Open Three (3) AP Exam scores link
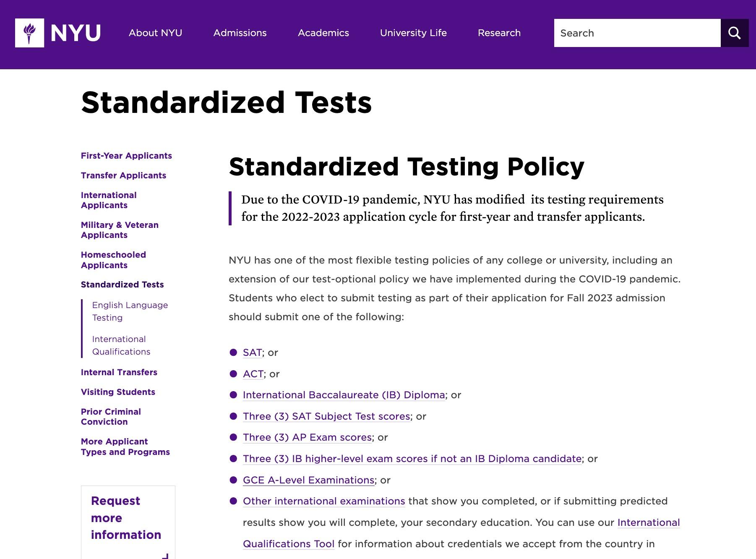Image resolution: width=756 pixels, height=559 pixels. click(x=307, y=437)
